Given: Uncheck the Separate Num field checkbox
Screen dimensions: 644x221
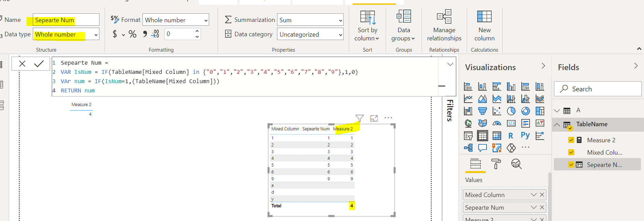Looking at the screenshot, I should (x=571, y=165).
